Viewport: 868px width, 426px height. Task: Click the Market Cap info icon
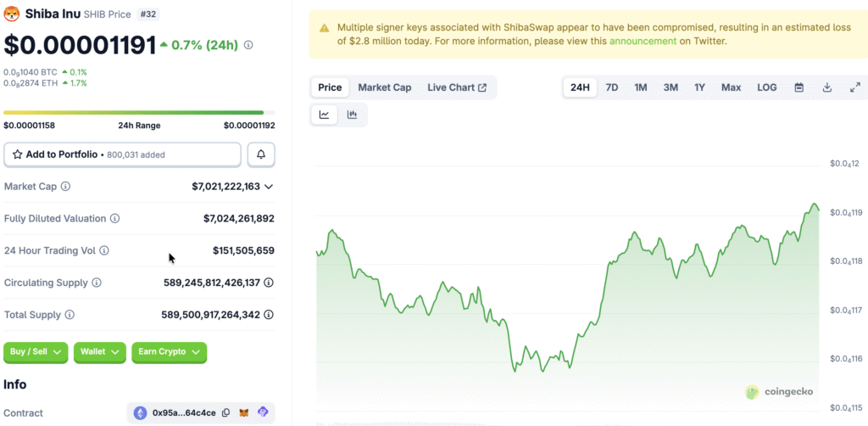[x=65, y=187]
